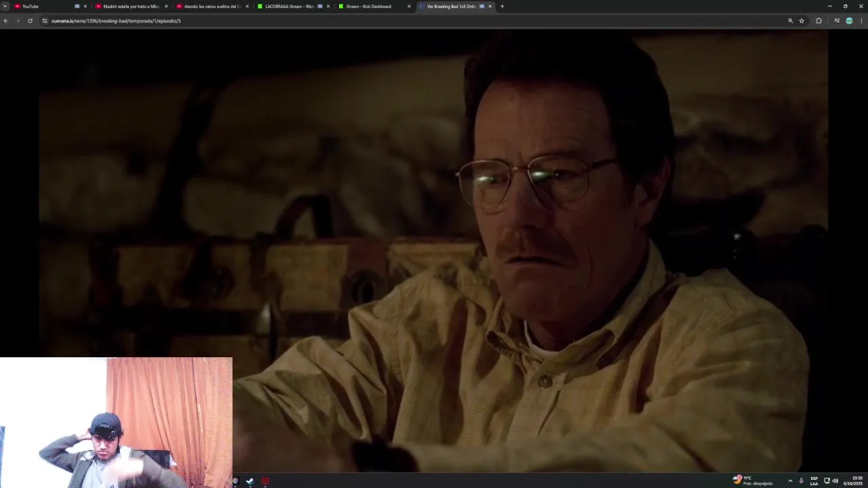Viewport: 868px width, 488px height.
Task: View site information icon in address bar
Action: coord(45,21)
